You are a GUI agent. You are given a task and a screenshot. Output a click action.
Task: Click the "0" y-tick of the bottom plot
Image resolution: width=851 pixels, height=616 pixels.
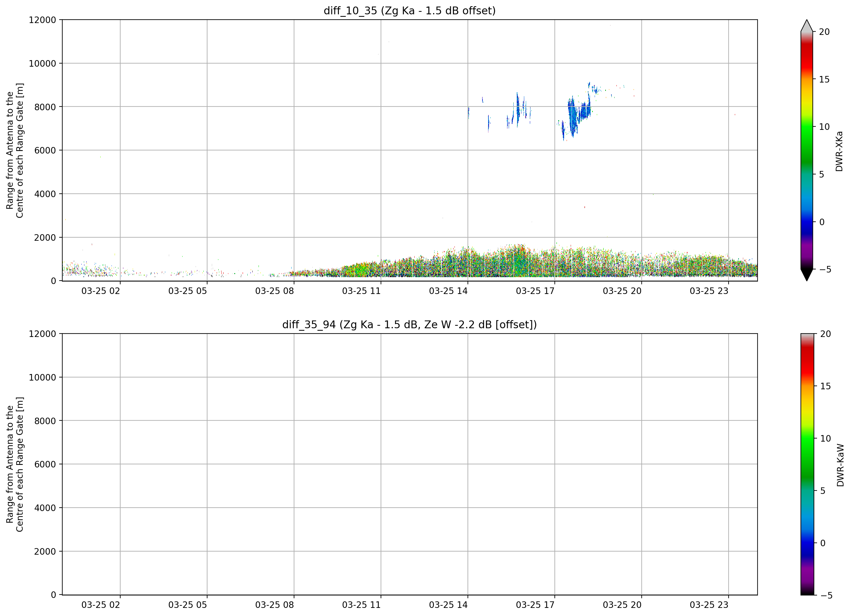coord(53,595)
